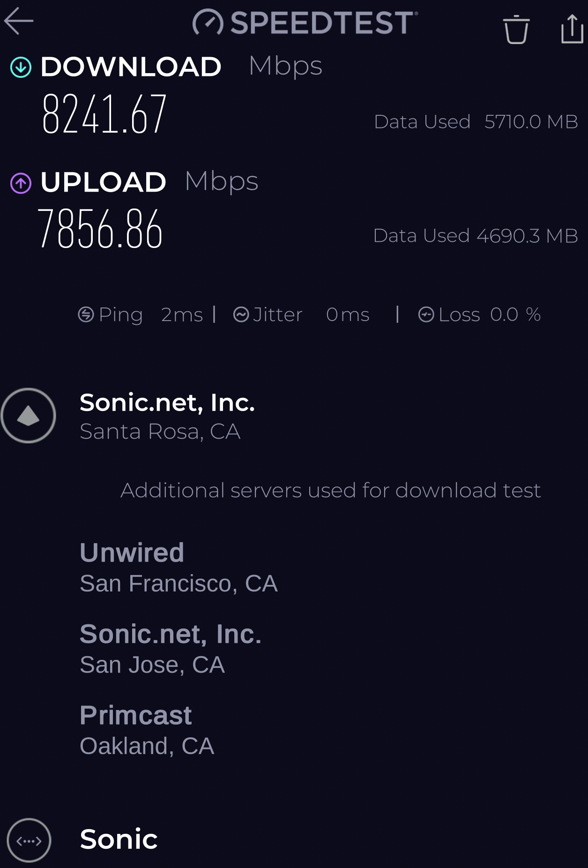Select Sonic.net, Inc. San Jose server entry
588x868 pixels.
click(171, 649)
